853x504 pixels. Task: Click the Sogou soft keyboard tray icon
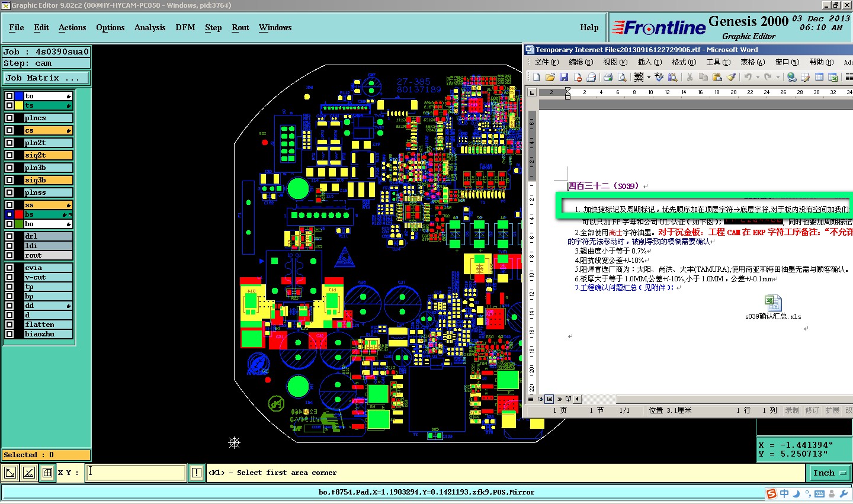(x=820, y=494)
